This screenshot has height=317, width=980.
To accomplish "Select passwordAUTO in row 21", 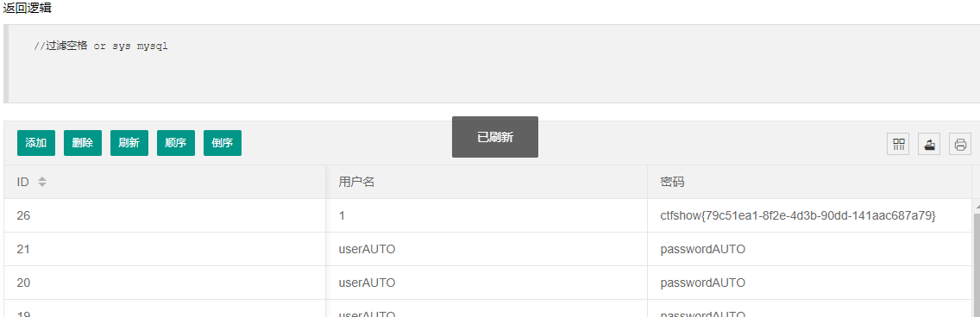I will click(810, 250).
